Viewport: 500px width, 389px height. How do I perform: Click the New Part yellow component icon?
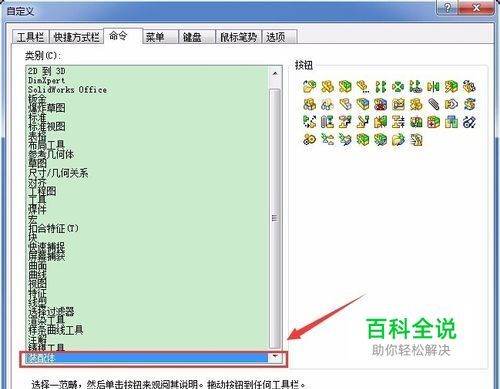[327, 86]
